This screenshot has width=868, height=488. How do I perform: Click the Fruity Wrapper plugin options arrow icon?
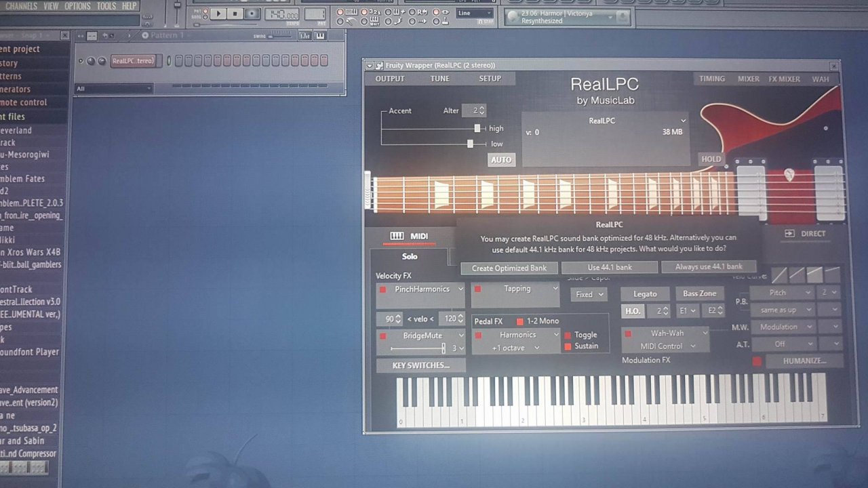(370, 66)
